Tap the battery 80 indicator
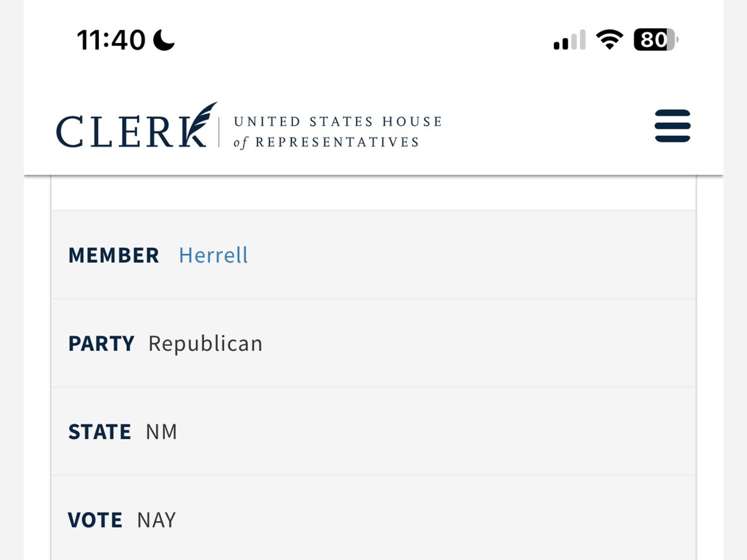The image size is (747, 560). [x=655, y=40]
